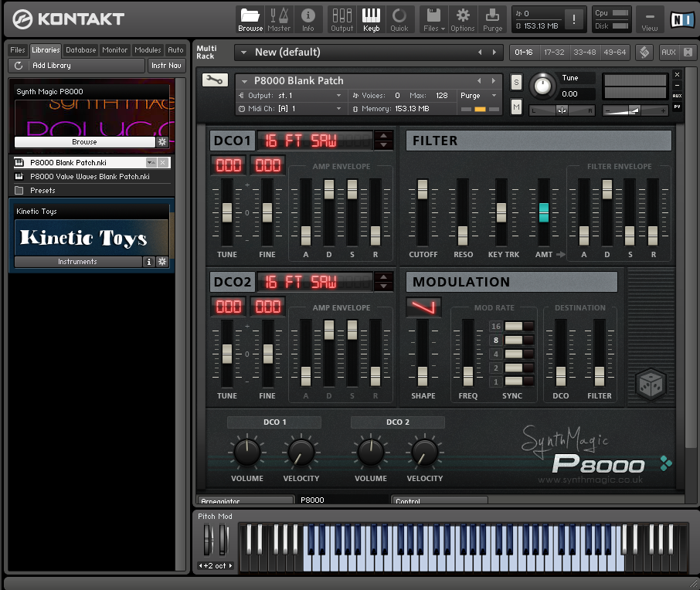Click the instrument Tune knob

543,85
